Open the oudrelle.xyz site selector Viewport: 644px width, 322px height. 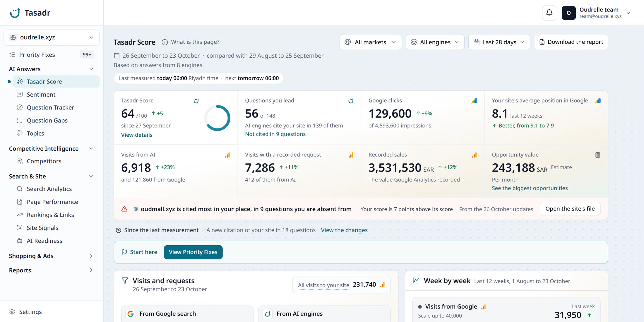(x=52, y=37)
